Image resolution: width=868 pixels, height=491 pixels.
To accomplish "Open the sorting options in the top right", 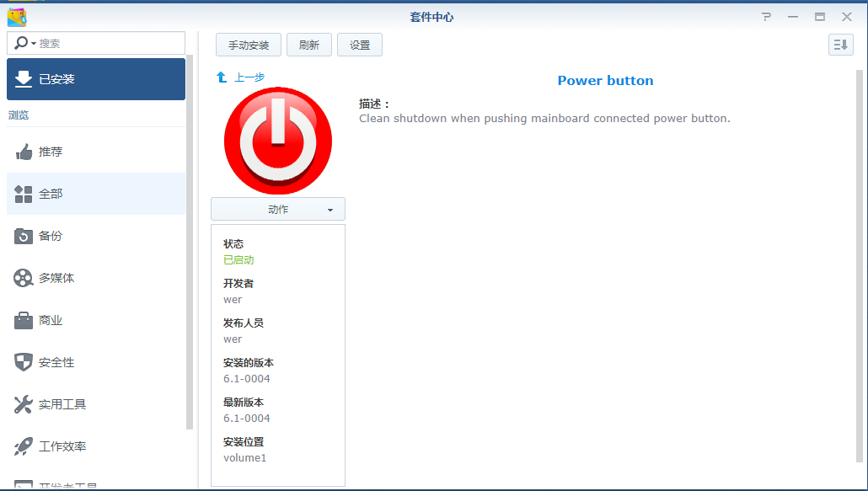I will (x=840, y=45).
